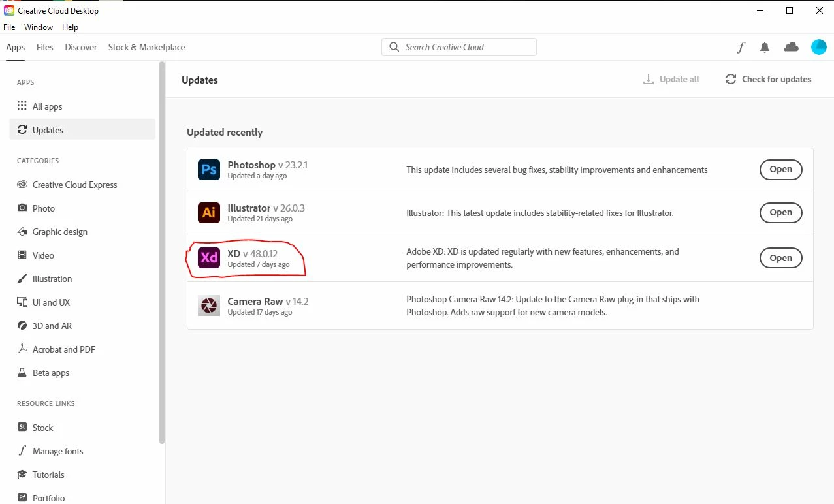Open the 3D and AR category

(x=82, y=326)
